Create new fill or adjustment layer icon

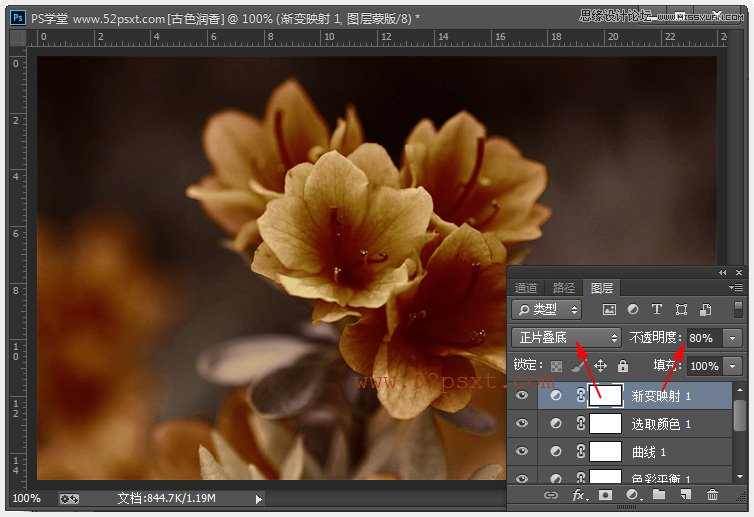[633, 495]
